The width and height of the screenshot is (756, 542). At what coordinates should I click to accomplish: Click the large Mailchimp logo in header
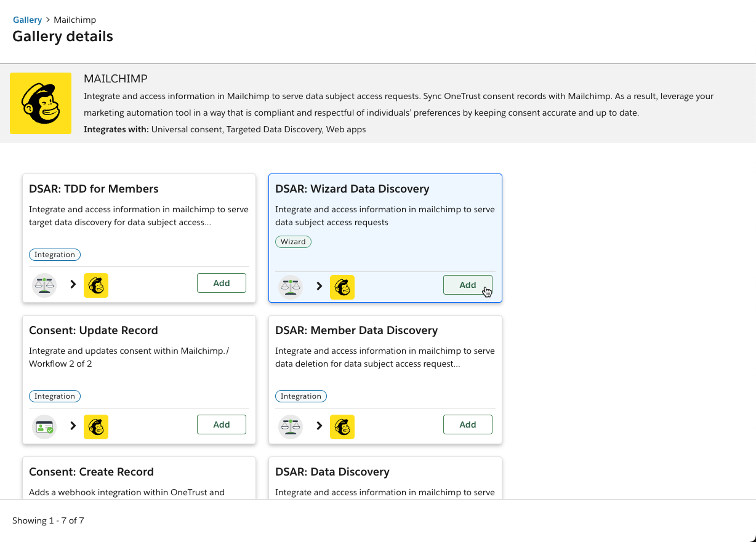(x=41, y=103)
